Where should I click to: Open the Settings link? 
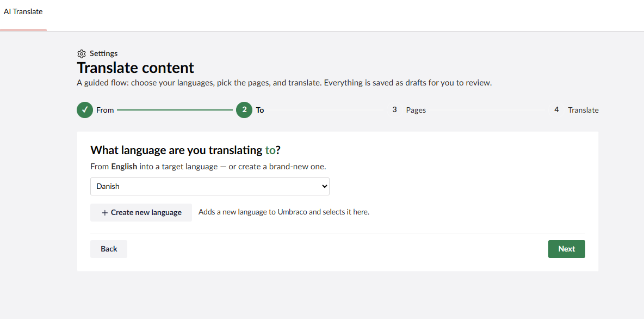tap(103, 53)
